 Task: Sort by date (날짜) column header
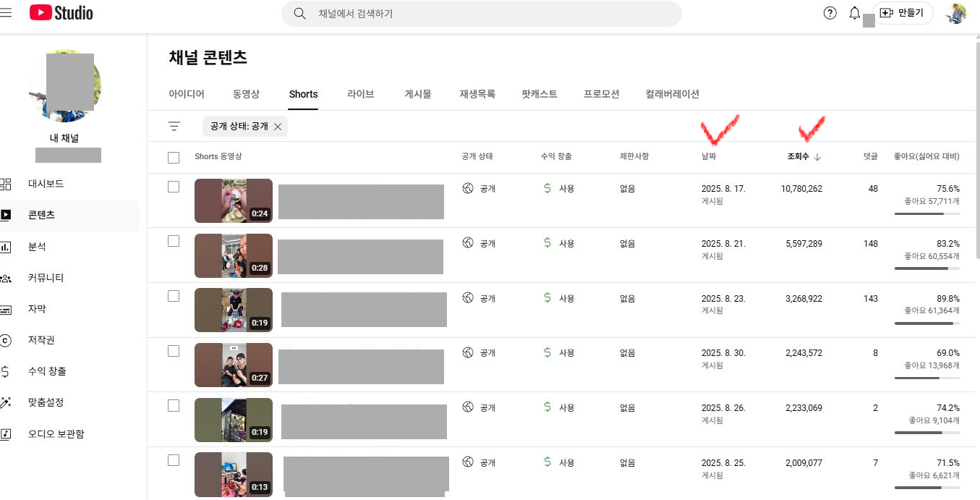[709, 157]
